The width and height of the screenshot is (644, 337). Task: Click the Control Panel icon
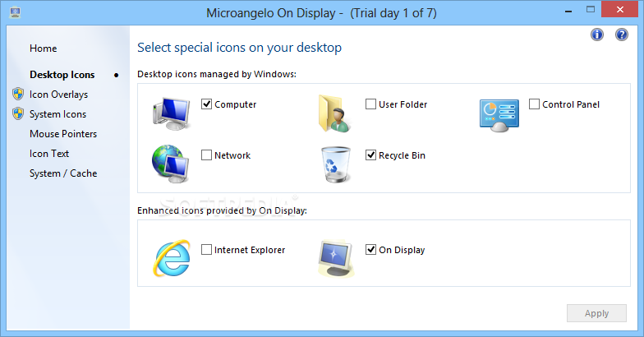click(x=499, y=115)
